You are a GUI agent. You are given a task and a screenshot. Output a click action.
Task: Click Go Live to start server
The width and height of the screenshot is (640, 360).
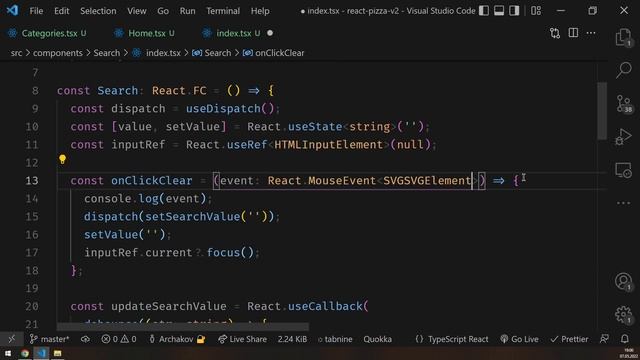[519, 339]
